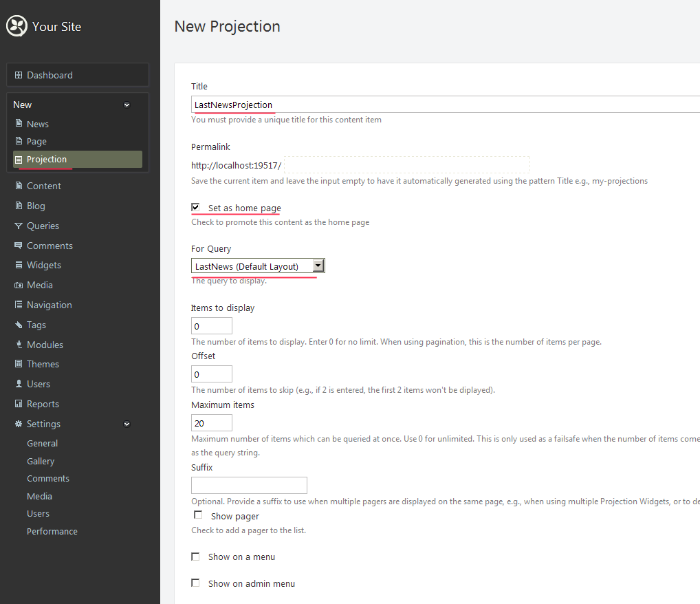Click the Modules plug icon
This screenshot has width=700, height=604.
coord(19,345)
